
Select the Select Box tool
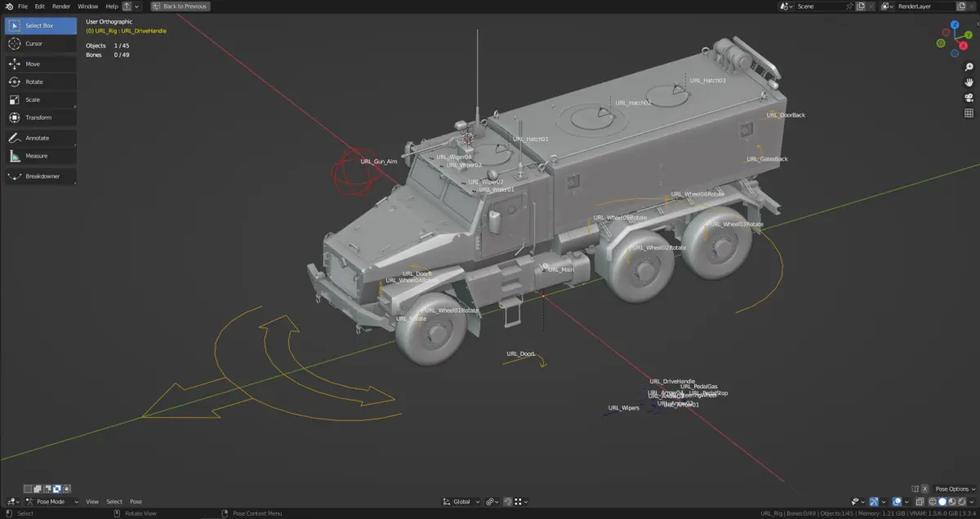(x=41, y=25)
